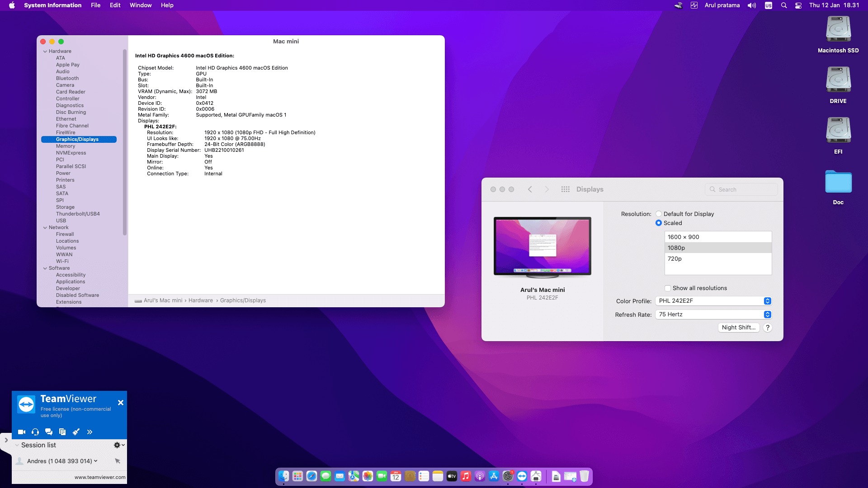Open the Color Profile dropdown
This screenshot has height=488, width=868.
tap(713, 301)
